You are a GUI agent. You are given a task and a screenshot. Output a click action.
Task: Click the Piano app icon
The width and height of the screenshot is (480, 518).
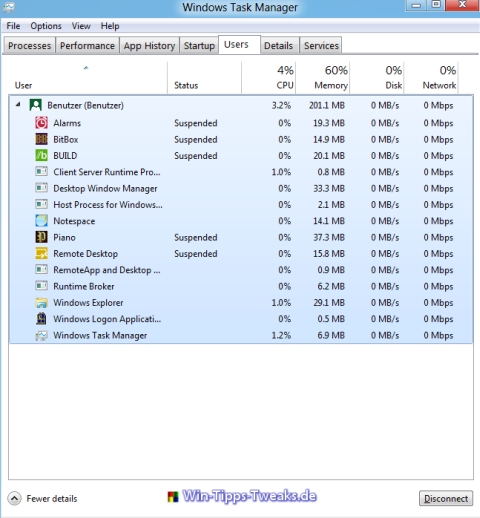point(41,237)
